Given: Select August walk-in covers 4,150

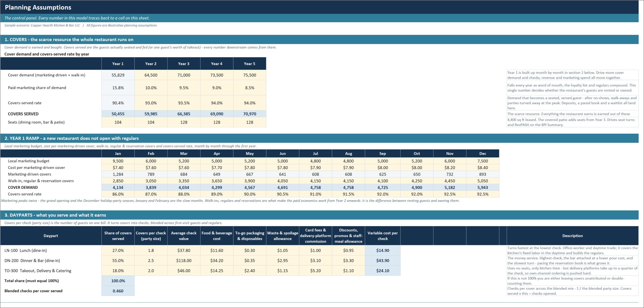Looking at the screenshot, I should pos(348,181).
